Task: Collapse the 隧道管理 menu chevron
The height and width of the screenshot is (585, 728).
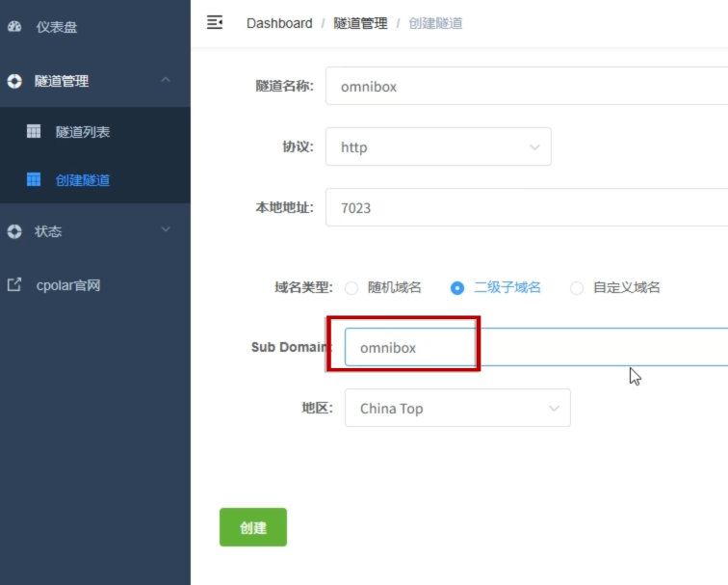Action: [x=166, y=81]
